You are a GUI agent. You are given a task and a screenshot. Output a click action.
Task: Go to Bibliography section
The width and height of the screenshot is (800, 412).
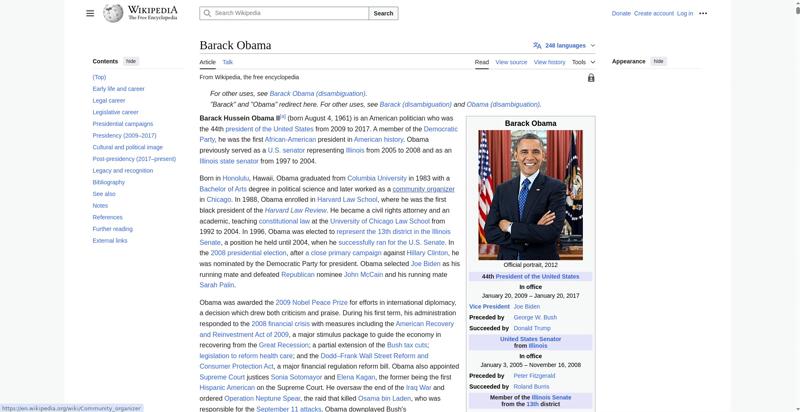coord(109,183)
